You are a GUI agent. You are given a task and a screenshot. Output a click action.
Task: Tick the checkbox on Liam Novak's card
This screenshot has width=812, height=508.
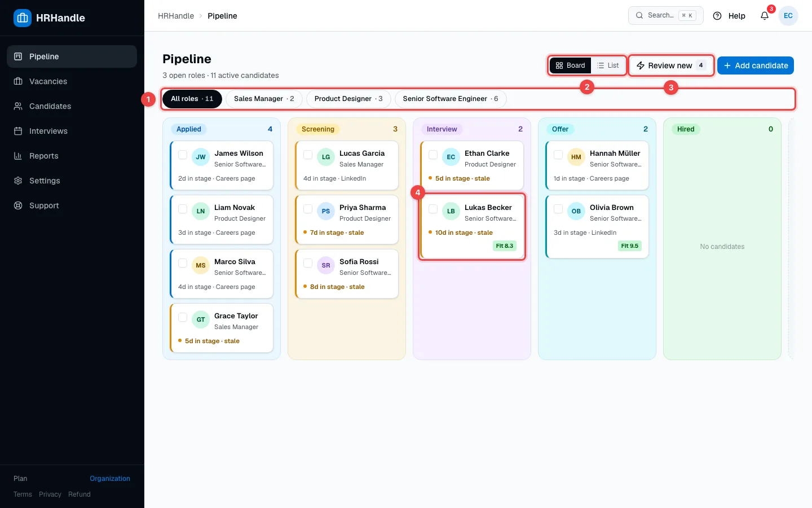pos(183,209)
